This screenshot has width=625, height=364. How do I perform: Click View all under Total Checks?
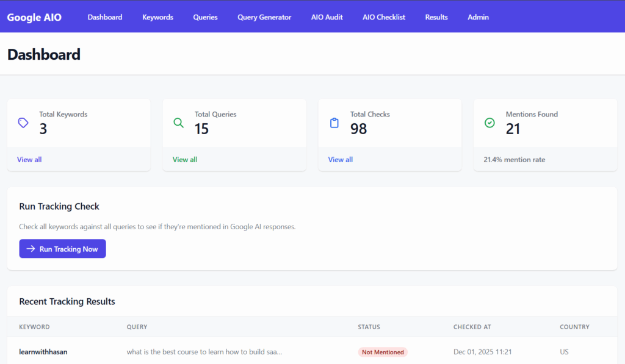pos(340,159)
